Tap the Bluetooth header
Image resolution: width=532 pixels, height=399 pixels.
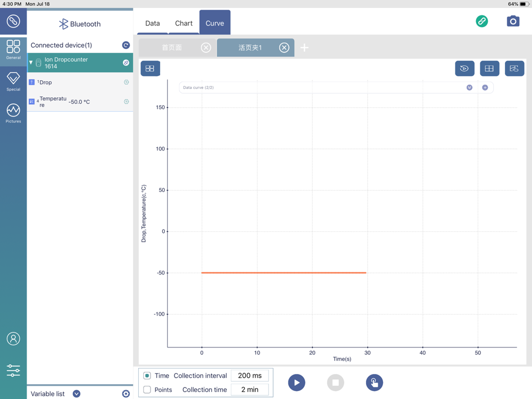(x=80, y=24)
